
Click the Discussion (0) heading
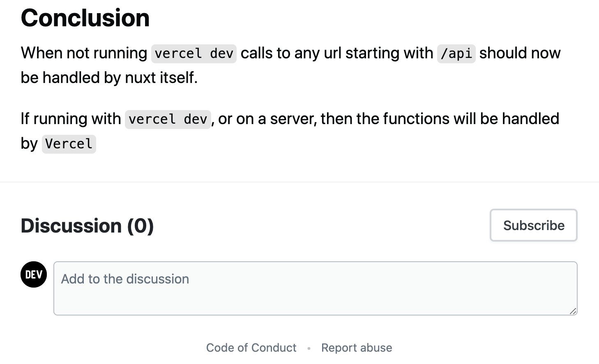pyautogui.click(x=87, y=226)
